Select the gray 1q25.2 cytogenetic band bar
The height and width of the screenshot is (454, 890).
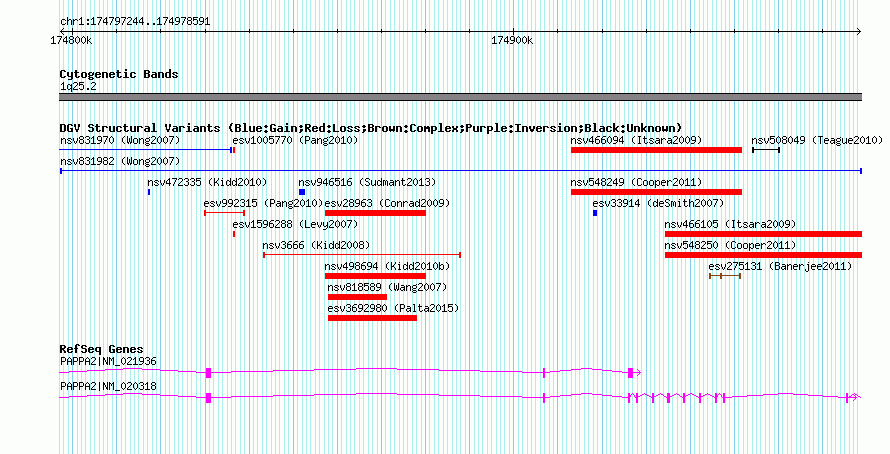pos(461,97)
